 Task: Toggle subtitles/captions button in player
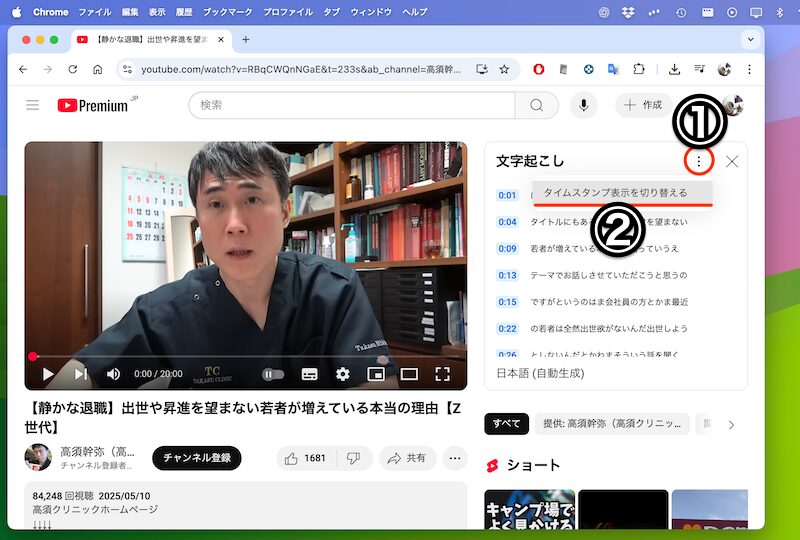309,374
